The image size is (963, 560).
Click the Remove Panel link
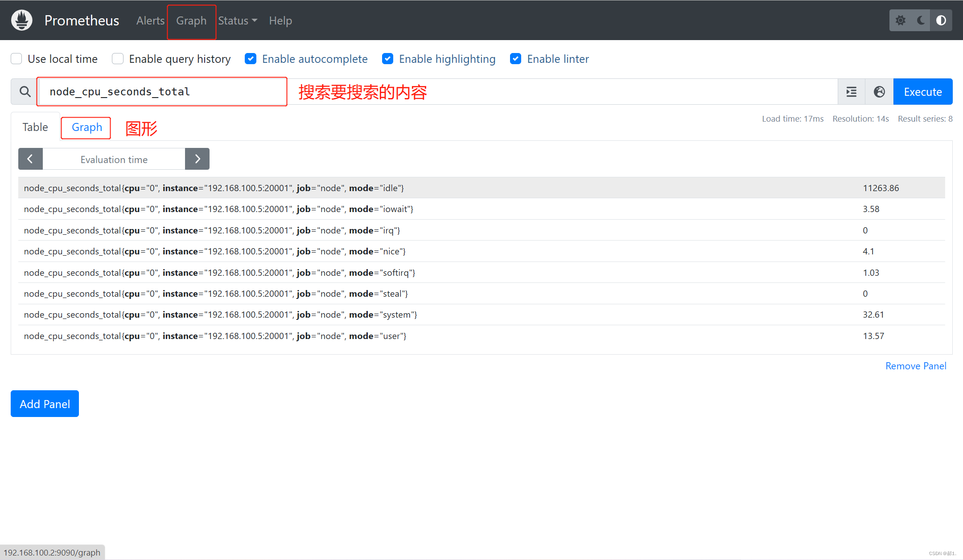[915, 366]
